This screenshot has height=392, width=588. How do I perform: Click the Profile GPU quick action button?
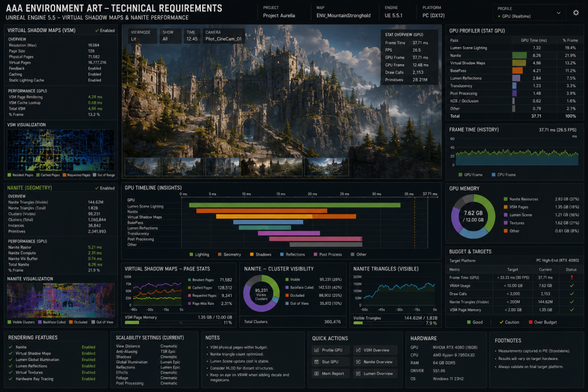pos(330,350)
